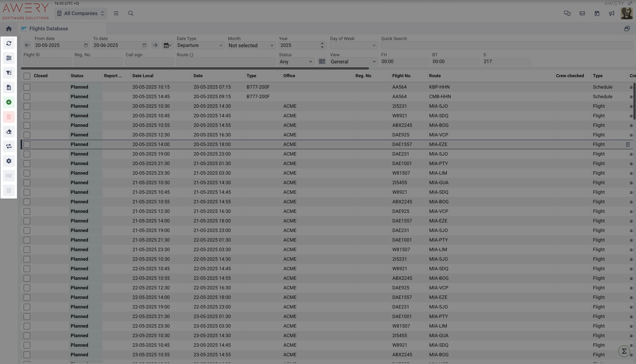
Task: Open the Month Not selected dropdown
Action: [251, 46]
